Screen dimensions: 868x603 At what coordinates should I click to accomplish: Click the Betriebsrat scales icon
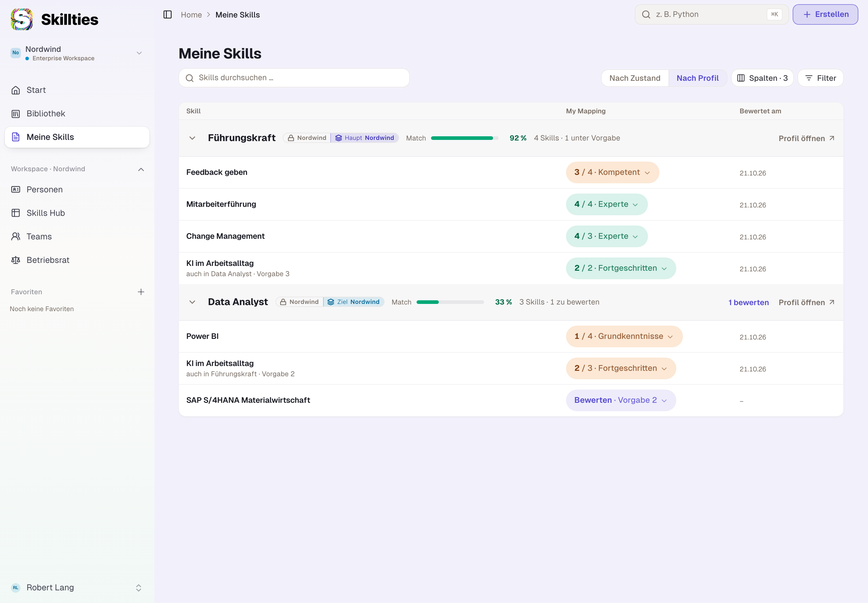pos(15,260)
